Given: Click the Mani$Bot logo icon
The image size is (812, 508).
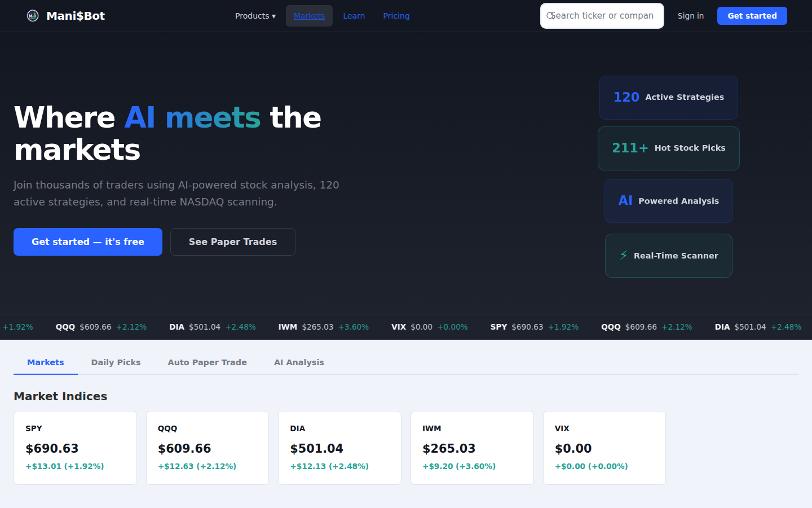Looking at the screenshot, I should click(33, 15).
